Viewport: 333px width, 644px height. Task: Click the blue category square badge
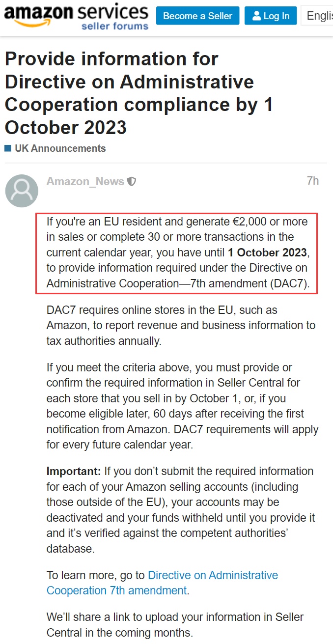click(x=8, y=148)
